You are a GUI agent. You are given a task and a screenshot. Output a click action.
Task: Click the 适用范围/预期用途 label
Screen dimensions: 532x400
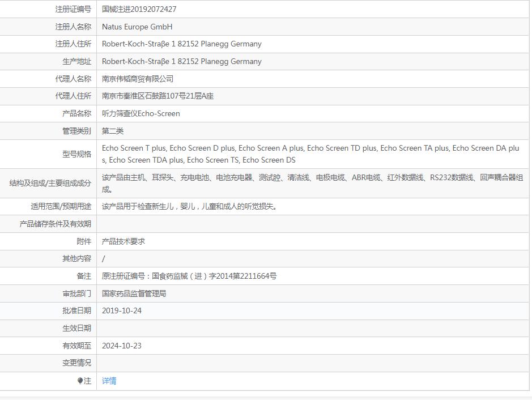tap(61, 206)
